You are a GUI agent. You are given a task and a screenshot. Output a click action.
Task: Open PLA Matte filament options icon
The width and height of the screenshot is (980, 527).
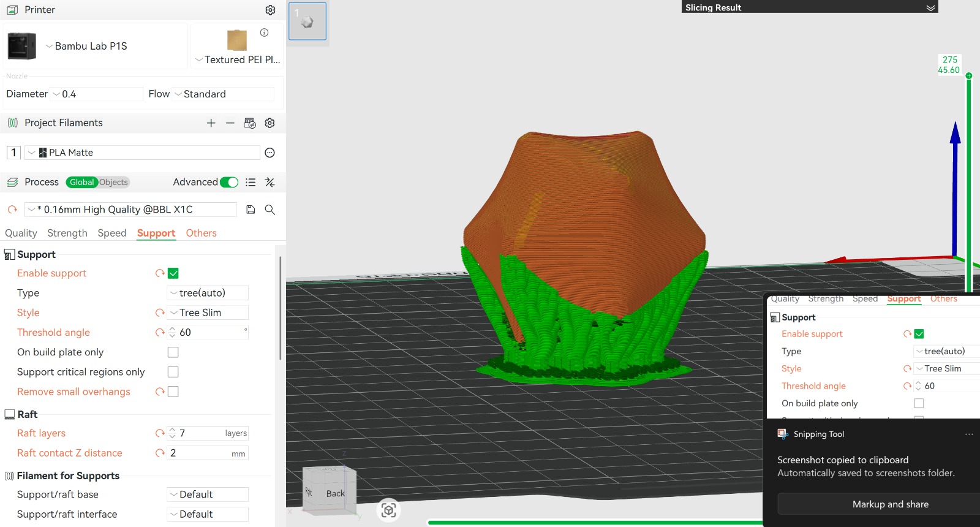[269, 153]
